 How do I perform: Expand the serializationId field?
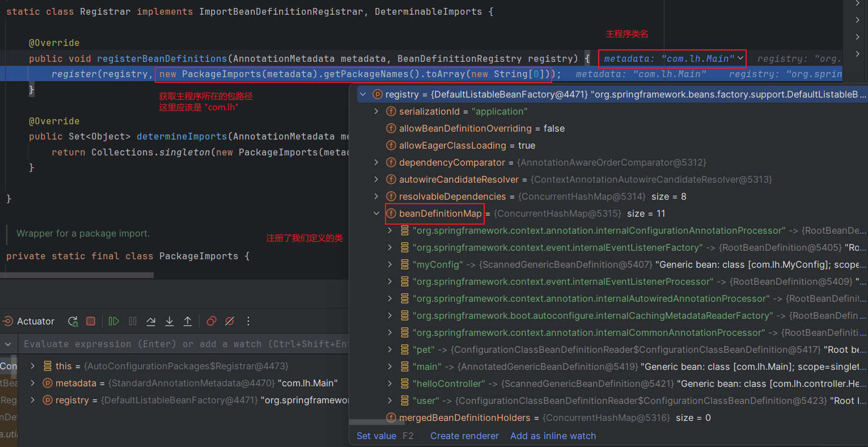[x=376, y=111]
